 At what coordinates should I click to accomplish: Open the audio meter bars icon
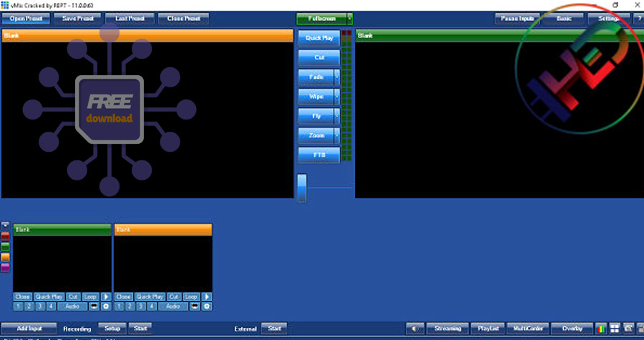(600, 329)
